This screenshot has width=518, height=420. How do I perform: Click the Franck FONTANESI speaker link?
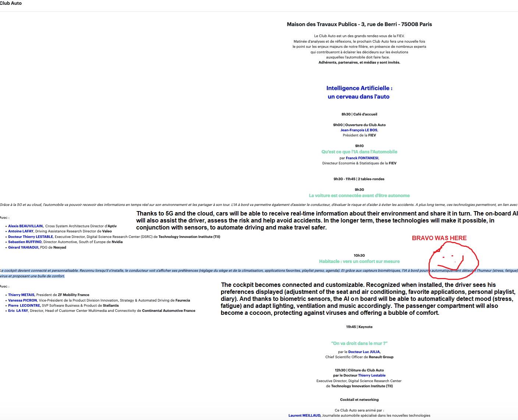coord(362,158)
